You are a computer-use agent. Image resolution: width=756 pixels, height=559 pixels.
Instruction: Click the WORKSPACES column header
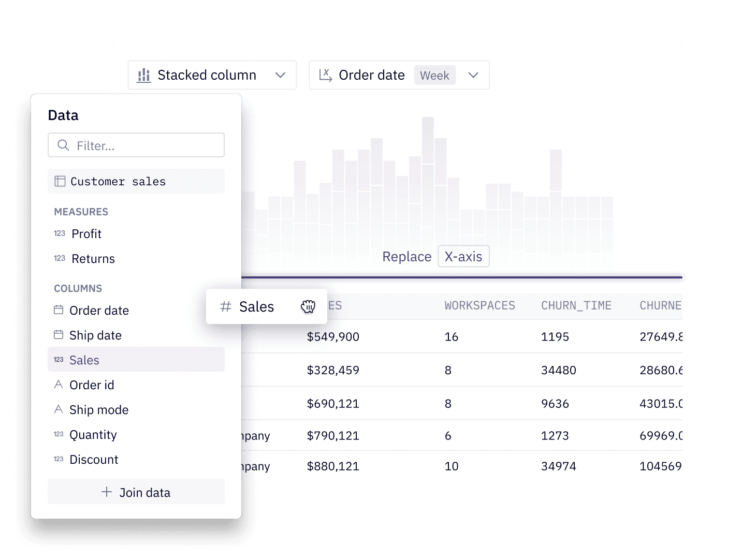pos(479,306)
